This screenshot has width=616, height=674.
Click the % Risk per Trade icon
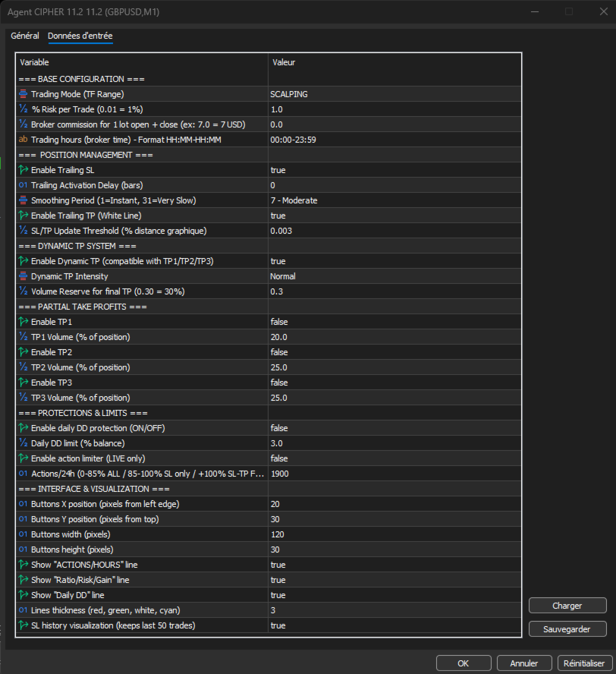coord(23,109)
